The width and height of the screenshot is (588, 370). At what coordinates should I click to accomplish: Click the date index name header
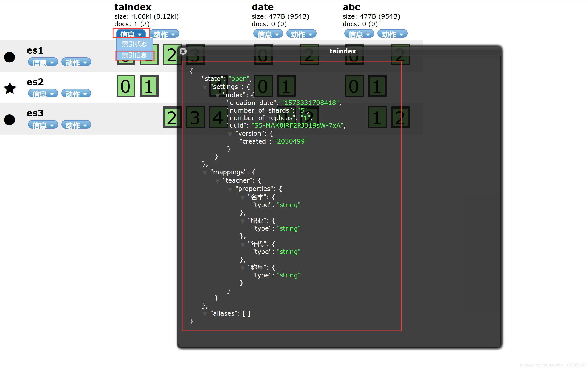262,7
